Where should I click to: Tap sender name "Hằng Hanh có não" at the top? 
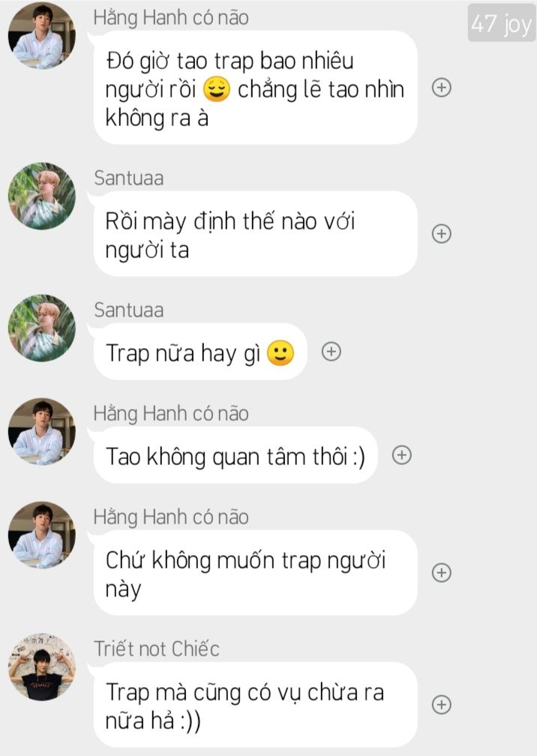pos(171,18)
